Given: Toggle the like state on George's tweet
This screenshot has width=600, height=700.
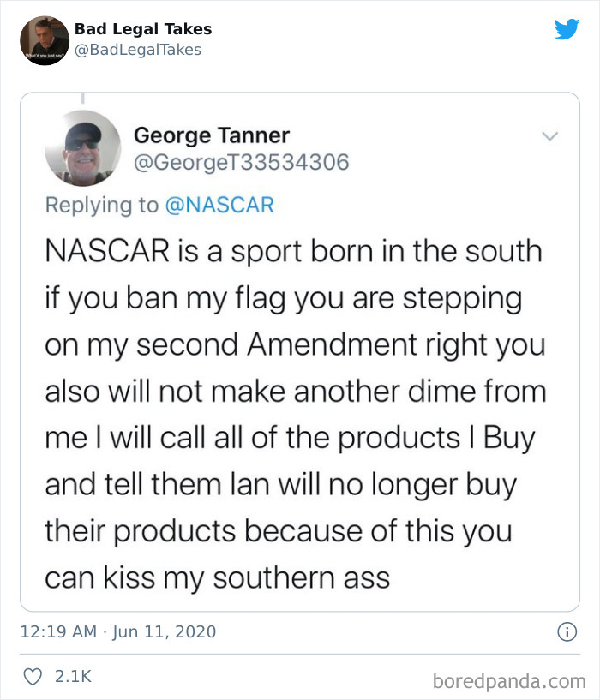Looking at the screenshot, I should [x=33, y=676].
